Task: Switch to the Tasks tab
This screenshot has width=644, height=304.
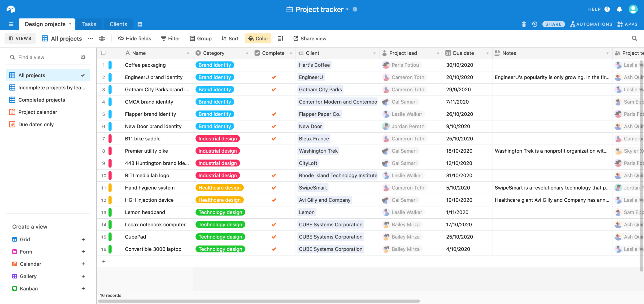Action: (x=89, y=24)
